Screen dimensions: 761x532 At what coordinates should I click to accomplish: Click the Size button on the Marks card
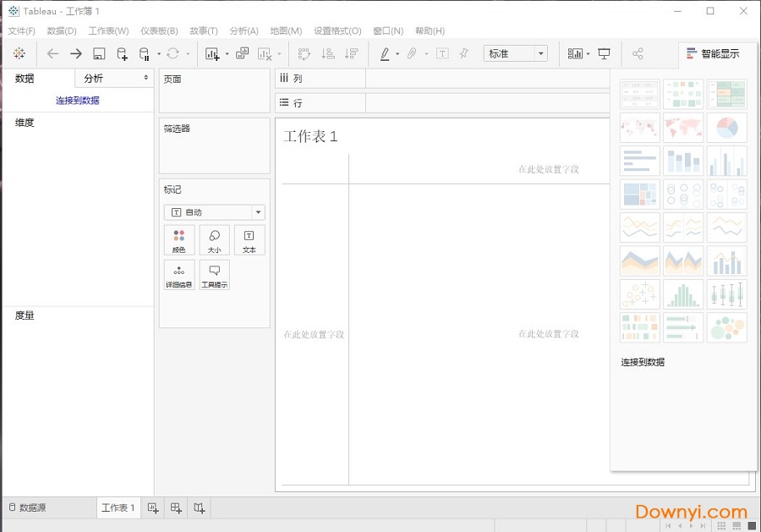214,239
